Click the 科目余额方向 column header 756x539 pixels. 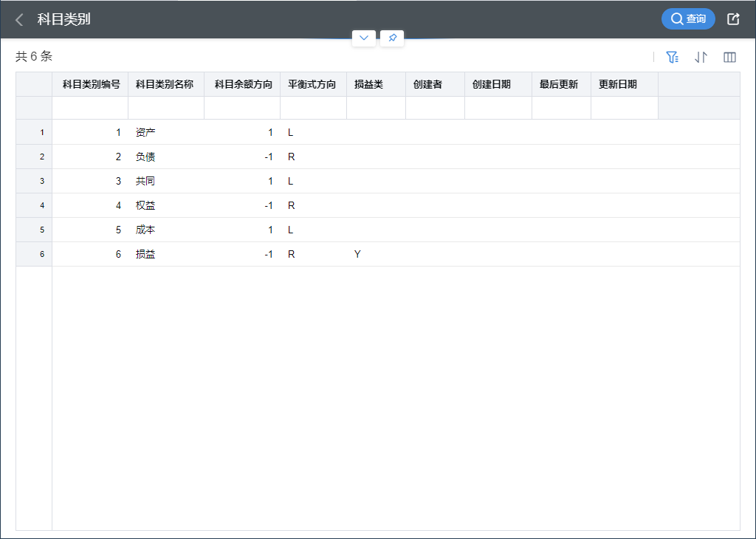[x=242, y=84]
